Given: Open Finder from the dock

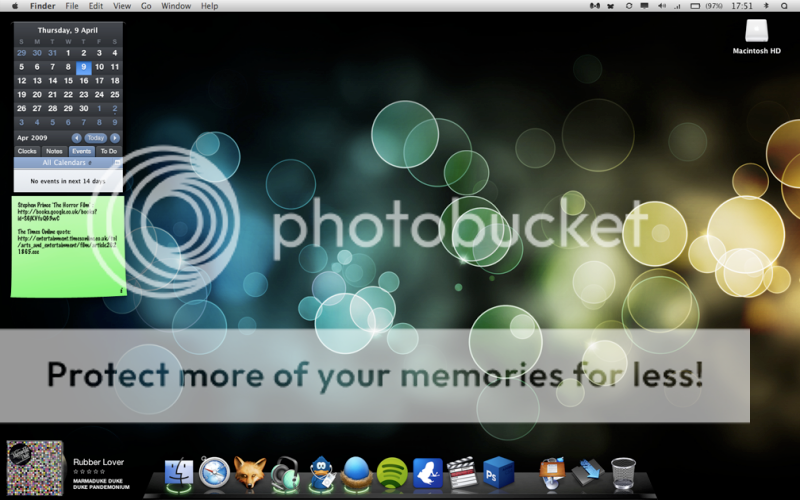Looking at the screenshot, I should click(x=179, y=473).
